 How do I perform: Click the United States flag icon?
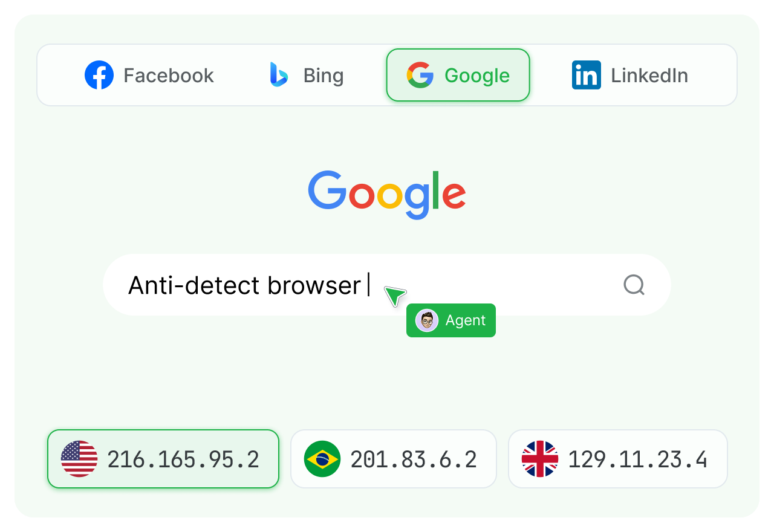click(79, 459)
